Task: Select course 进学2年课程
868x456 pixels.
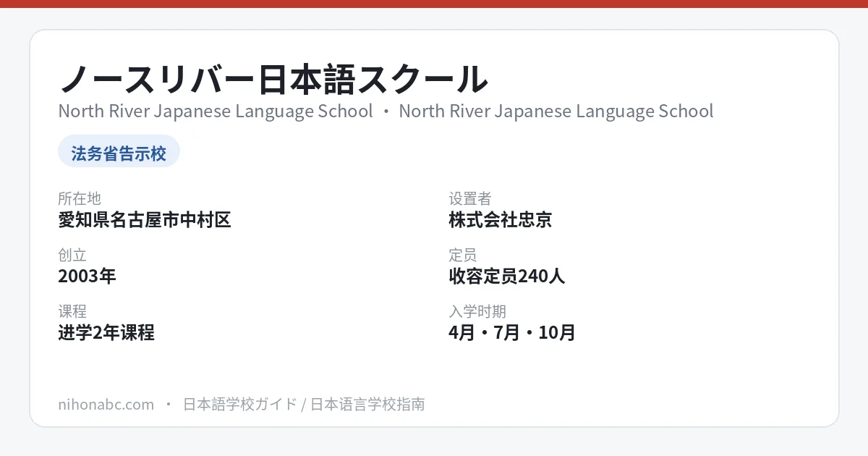Action: (106, 333)
